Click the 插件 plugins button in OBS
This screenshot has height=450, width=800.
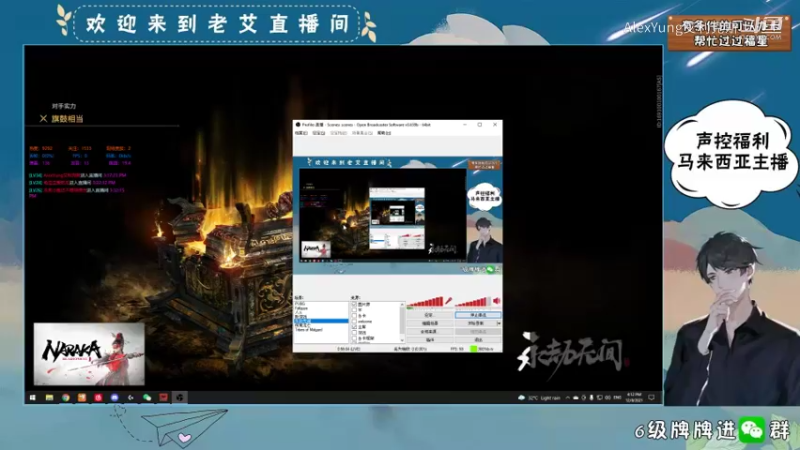(430, 340)
